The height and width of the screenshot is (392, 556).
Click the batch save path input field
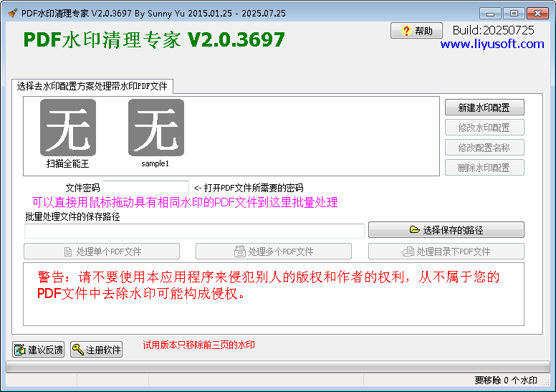point(194,231)
